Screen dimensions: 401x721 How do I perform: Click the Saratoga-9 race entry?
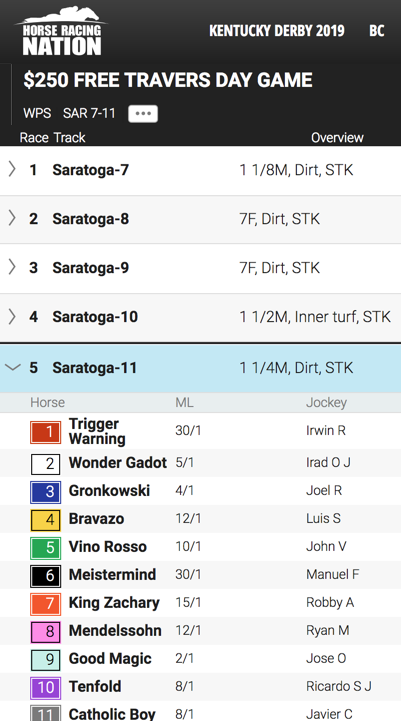click(x=200, y=269)
